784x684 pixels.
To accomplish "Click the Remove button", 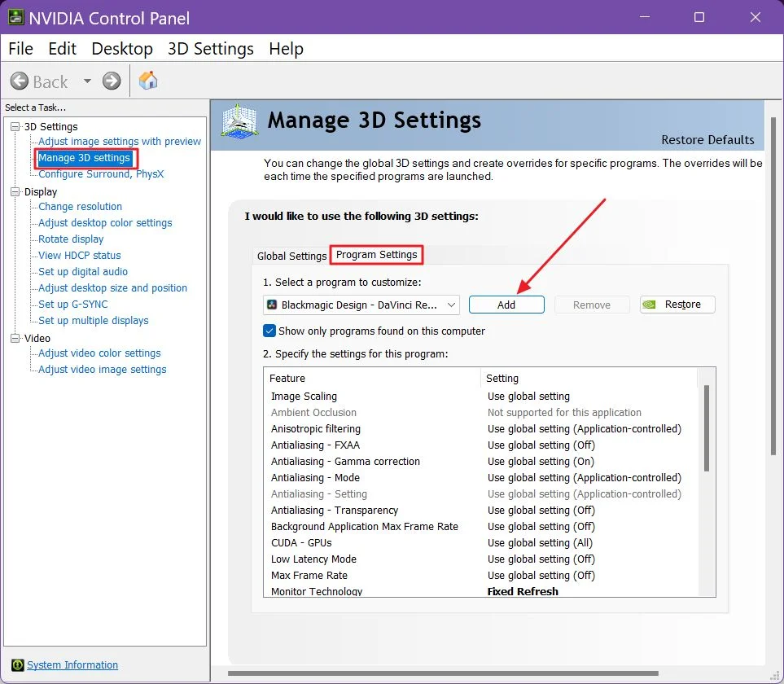I will [592, 305].
